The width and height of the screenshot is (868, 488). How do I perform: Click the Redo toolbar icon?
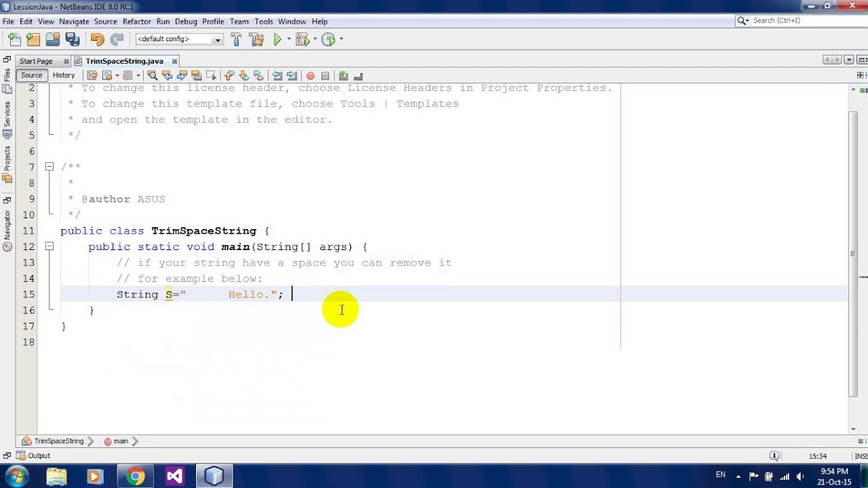(x=117, y=39)
